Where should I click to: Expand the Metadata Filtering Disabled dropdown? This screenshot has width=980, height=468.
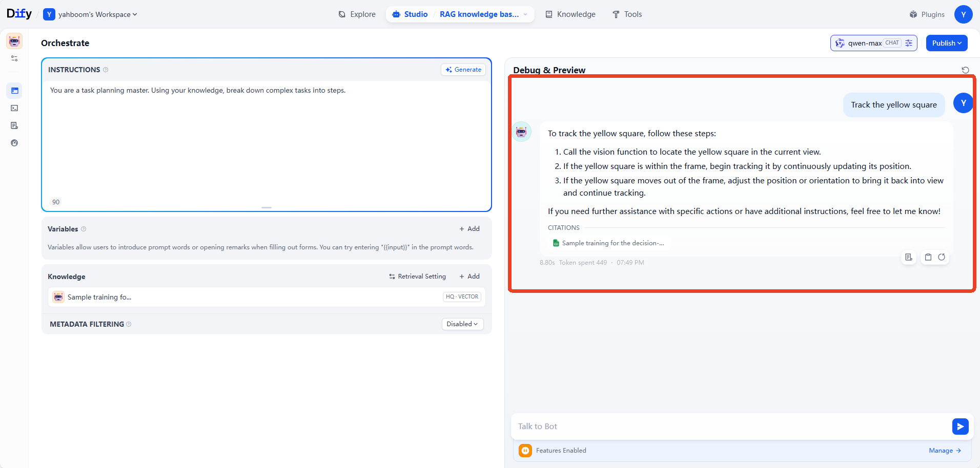[462, 324]
